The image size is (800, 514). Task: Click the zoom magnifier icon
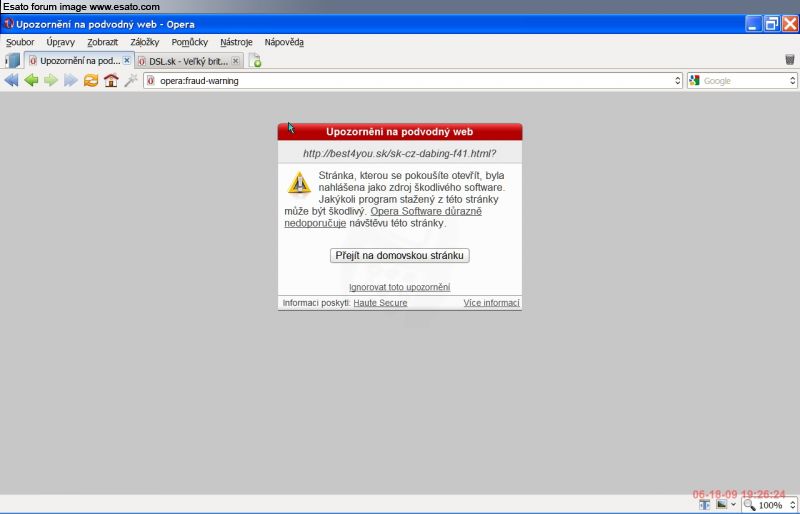749,505
